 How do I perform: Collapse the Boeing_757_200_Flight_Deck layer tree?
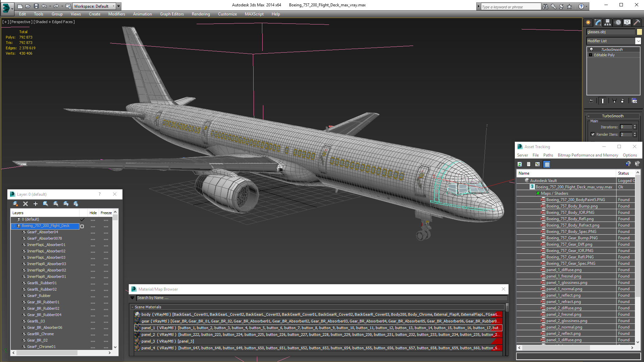click(x=13, y=226)
